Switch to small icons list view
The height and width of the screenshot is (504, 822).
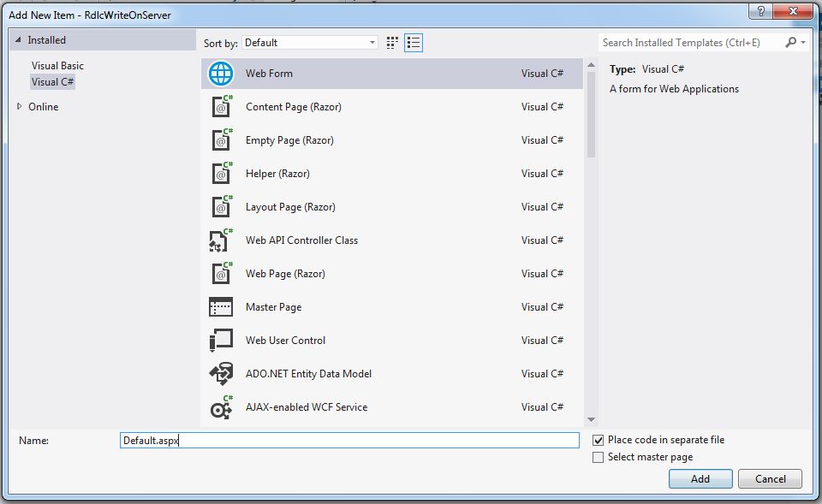414,43
